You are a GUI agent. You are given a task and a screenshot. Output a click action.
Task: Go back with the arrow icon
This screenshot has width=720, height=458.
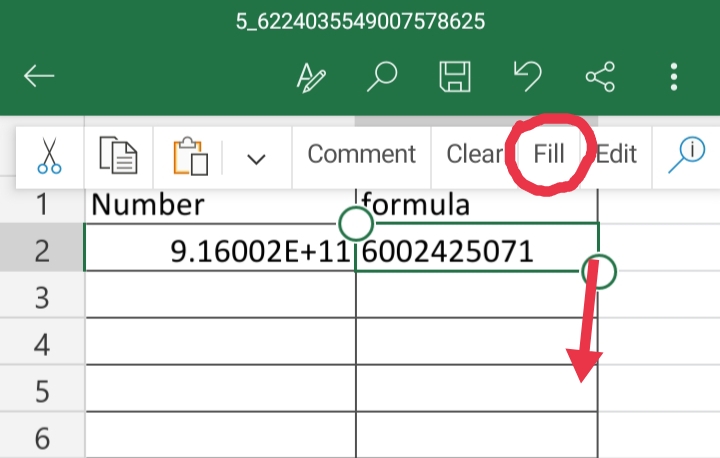39,76
